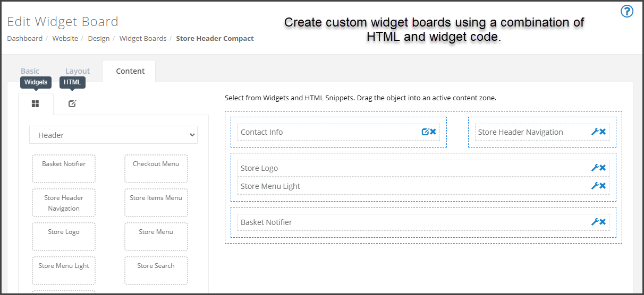The image size is (644, 295).
Task: Switch to the Widgets grid tab
Action: tap(36, 104)
